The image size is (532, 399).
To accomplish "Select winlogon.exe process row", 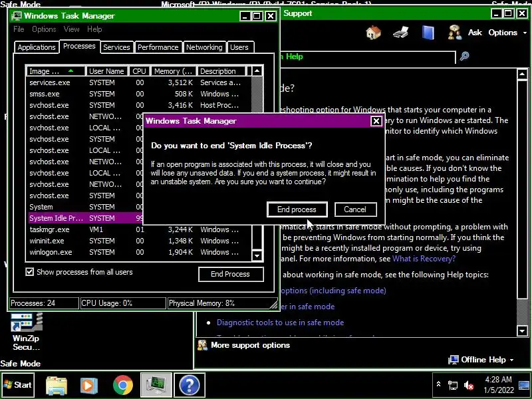I will click(139, 252).
